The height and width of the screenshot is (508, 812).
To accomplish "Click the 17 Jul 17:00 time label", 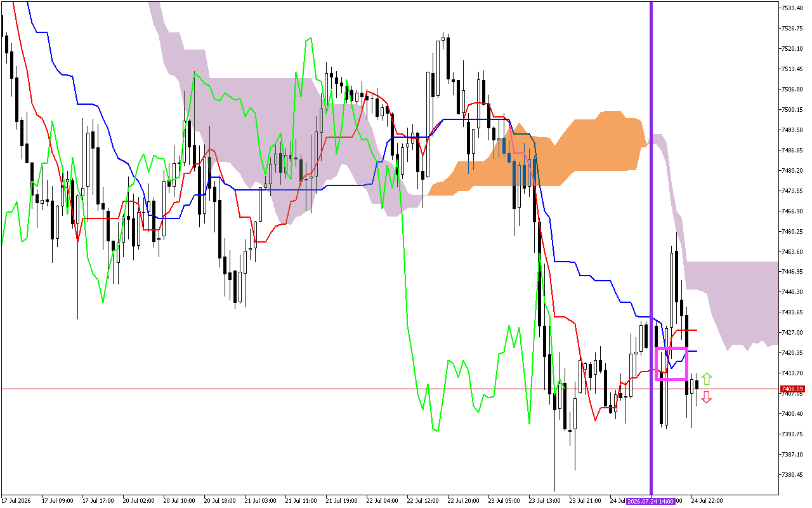I will tap(99, 501).
